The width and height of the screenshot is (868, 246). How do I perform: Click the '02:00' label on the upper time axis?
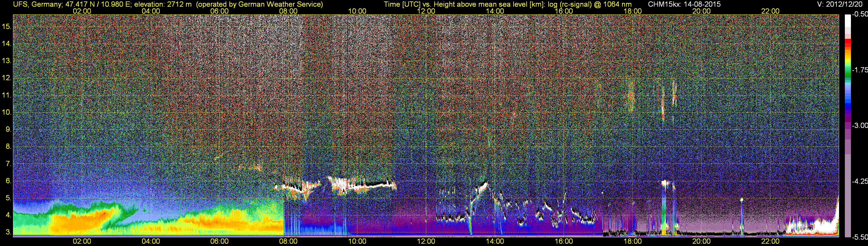tap(82, 11)
